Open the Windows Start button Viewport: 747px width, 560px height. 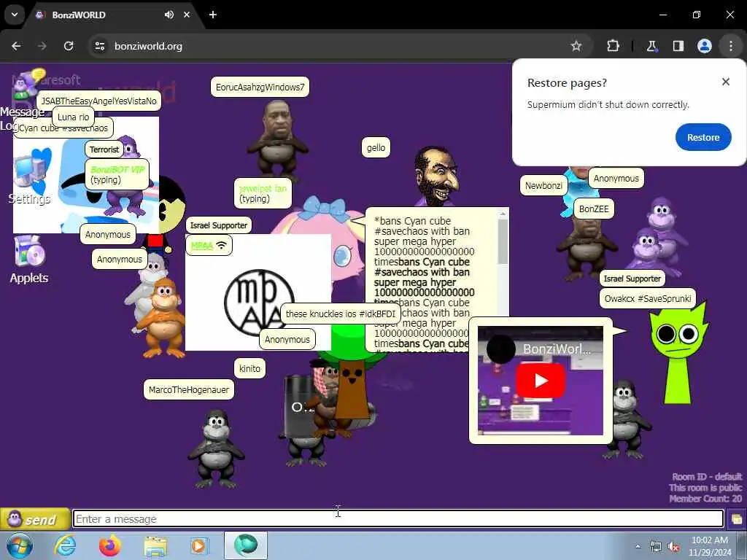(20, 545)
